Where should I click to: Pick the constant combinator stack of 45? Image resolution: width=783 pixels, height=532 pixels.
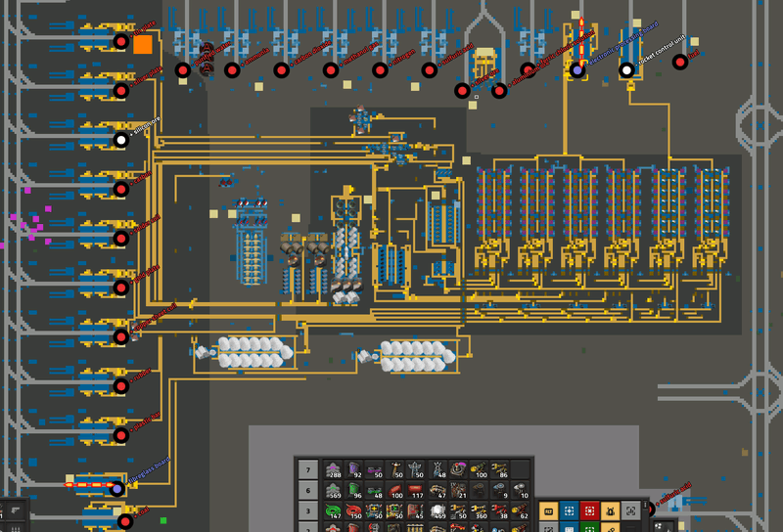point(416,511)
